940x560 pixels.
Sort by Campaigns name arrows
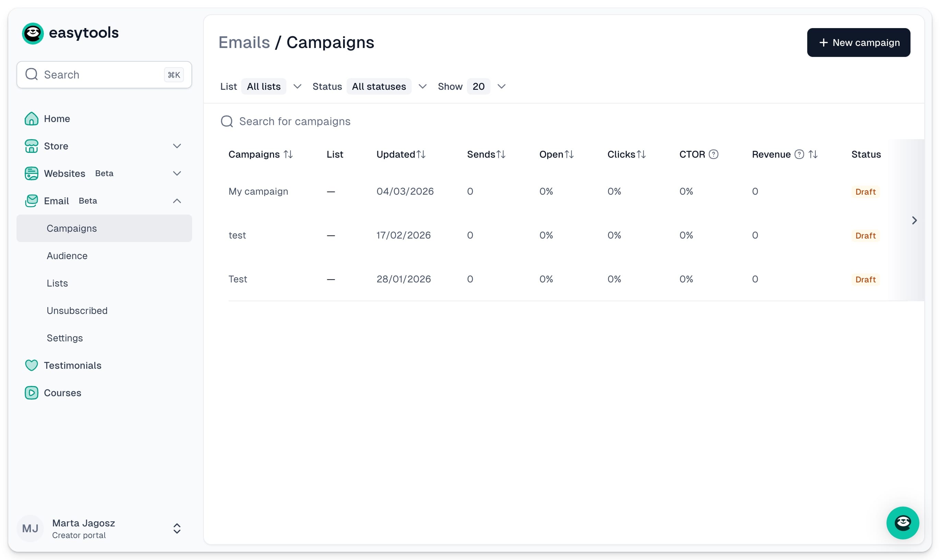coord(288,154)
